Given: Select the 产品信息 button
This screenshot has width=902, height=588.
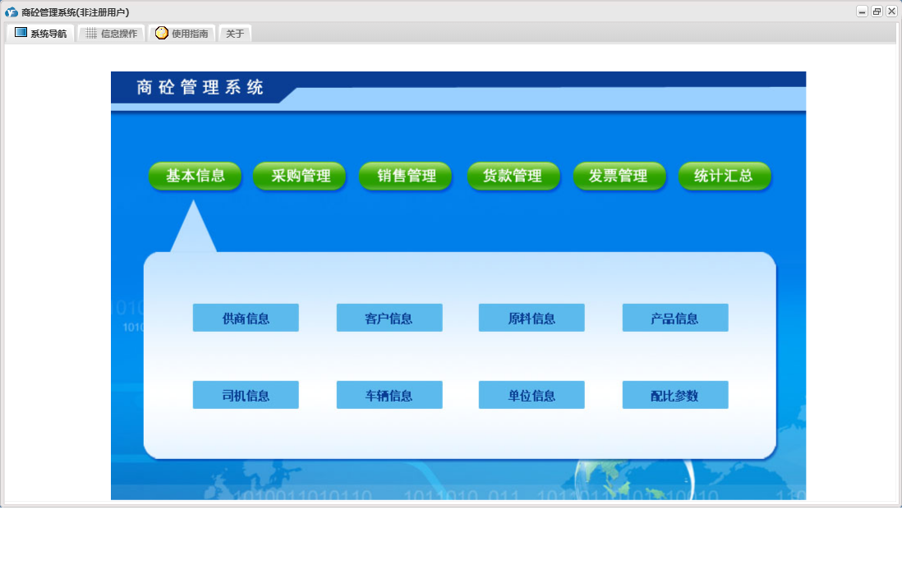Looking at the screenshot, I should 675,318.
